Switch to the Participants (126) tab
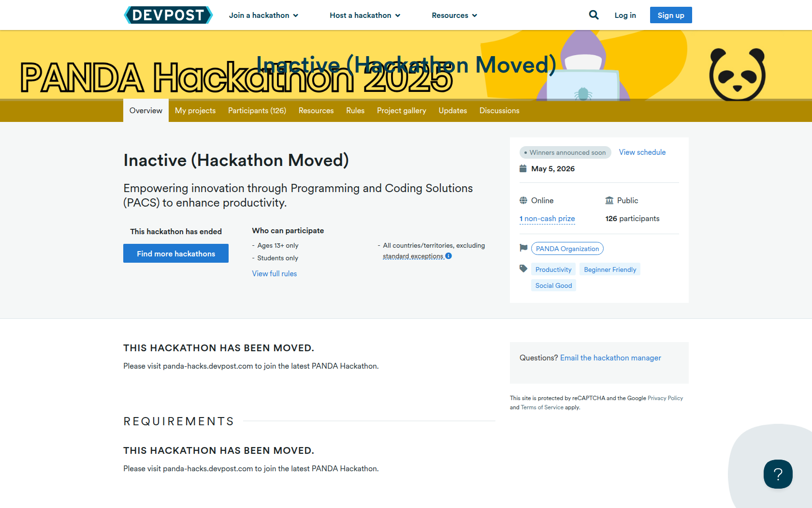The height and width of the screenshot is (508, 812). tap(257, 111)
